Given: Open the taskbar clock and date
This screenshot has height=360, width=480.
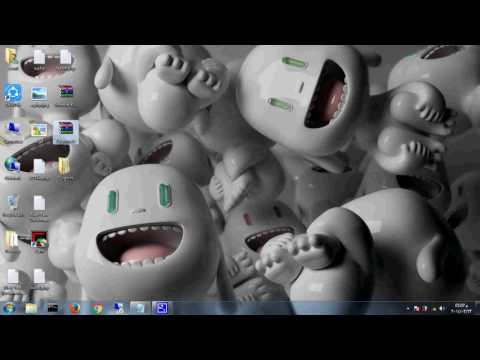Looking at the screenshot, I should (x=461, y=308).
